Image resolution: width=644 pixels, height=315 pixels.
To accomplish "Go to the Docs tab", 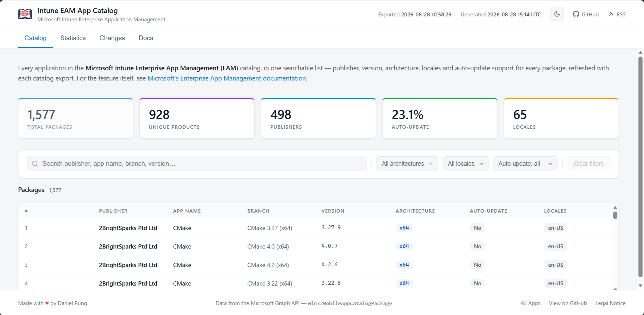I will (146, 38).
